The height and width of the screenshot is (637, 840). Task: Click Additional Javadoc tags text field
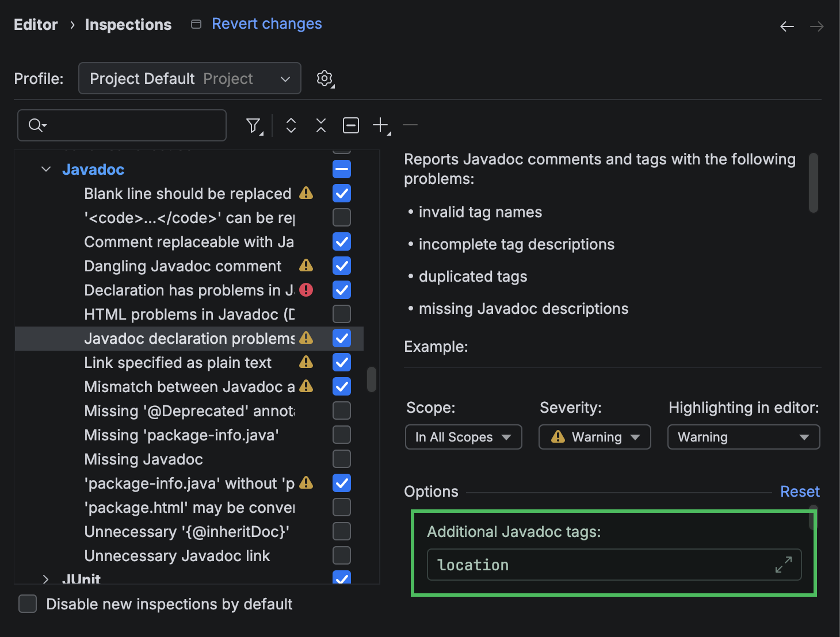(614, 565)
